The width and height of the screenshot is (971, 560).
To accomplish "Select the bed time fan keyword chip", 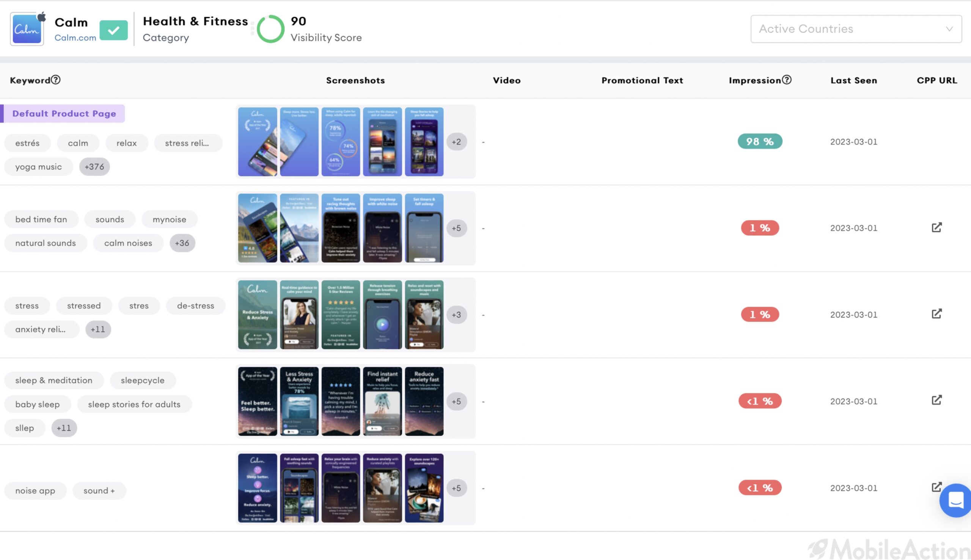I will pyautogui.click(x=41, y=219).
